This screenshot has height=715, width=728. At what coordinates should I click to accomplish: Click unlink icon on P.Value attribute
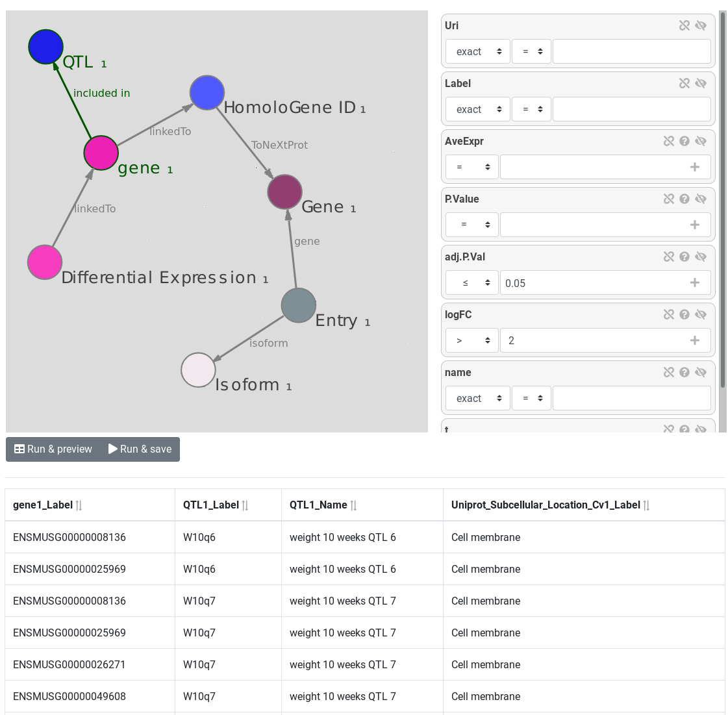pos(668,199)
